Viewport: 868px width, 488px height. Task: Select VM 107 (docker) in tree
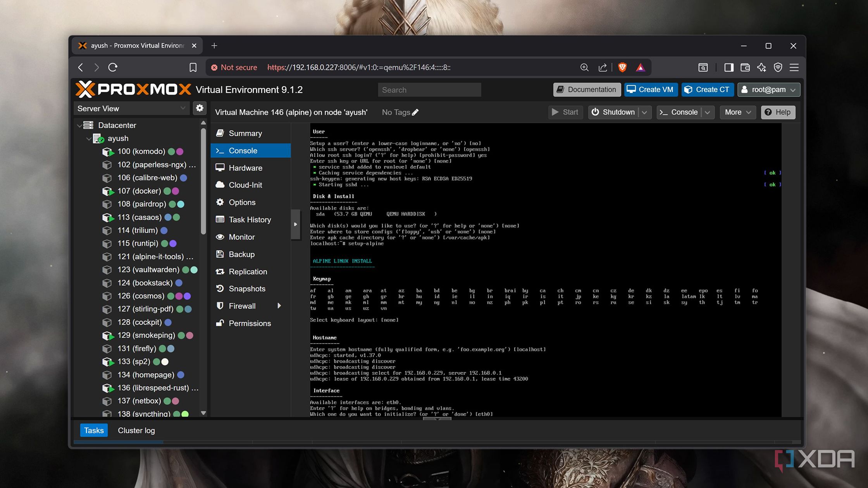(x=139, y=191)
